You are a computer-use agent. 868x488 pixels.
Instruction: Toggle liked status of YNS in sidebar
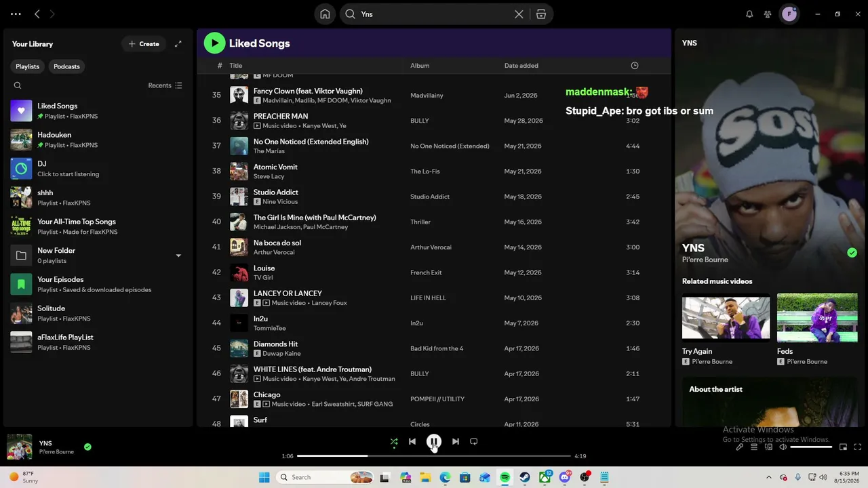tap(852, 253)
